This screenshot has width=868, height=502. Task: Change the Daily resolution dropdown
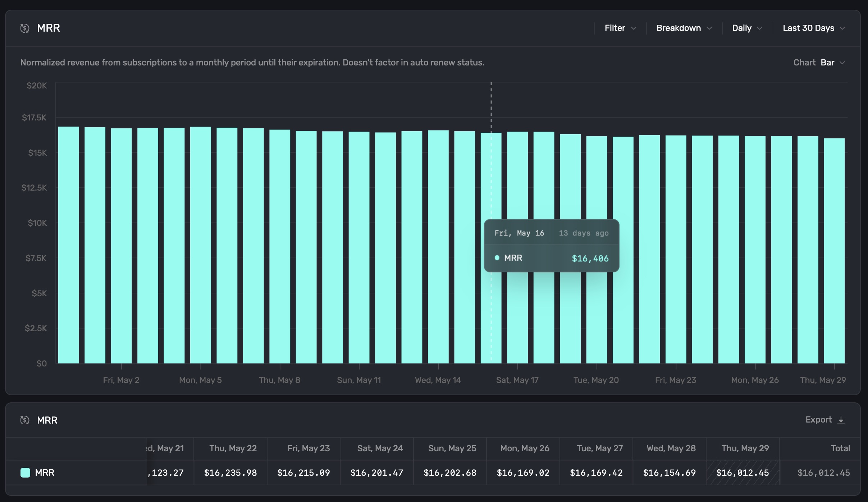(x=742, y=28)
